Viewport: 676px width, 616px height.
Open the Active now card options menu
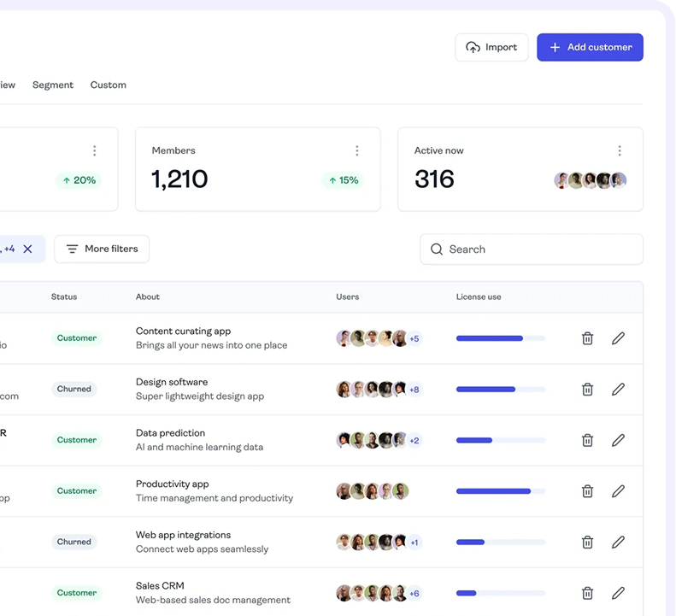tap(620, 150)
